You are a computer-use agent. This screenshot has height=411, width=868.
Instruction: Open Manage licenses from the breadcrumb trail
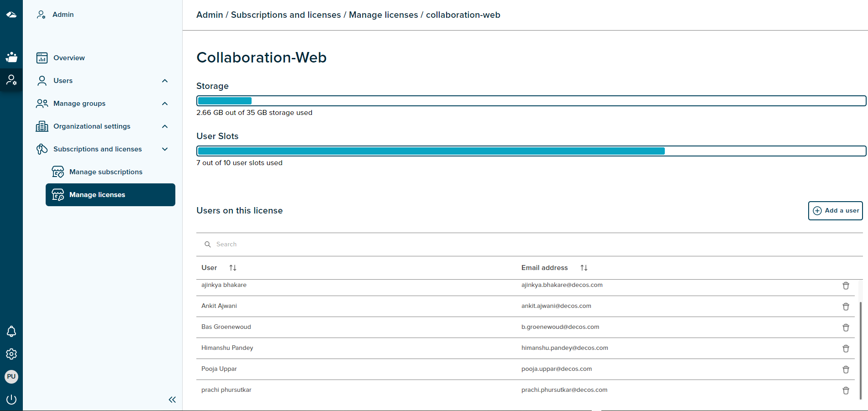[x=384, y=15]
